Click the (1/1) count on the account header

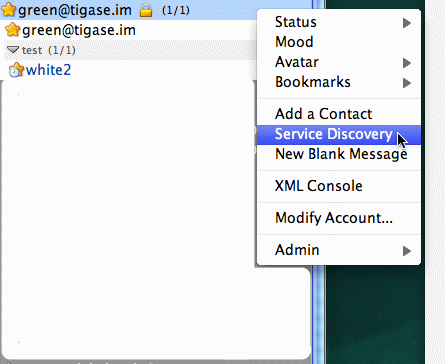pyautogui.click(x=176, y=10)
